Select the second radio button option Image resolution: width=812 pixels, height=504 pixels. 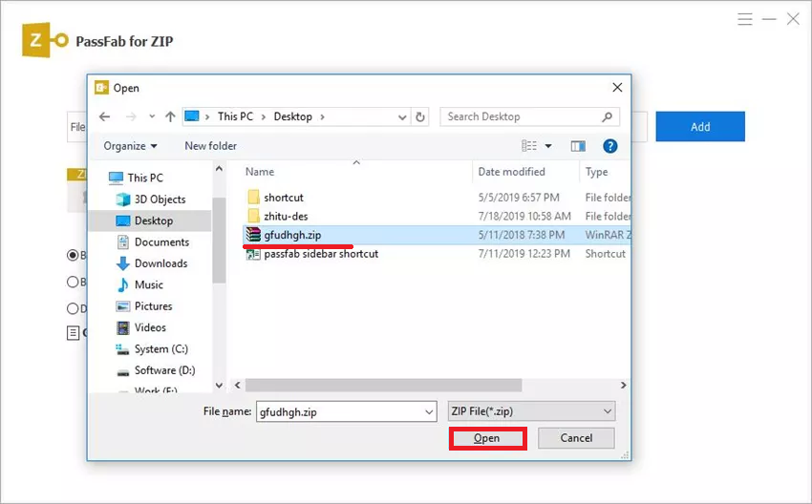(x=73, y=282)
